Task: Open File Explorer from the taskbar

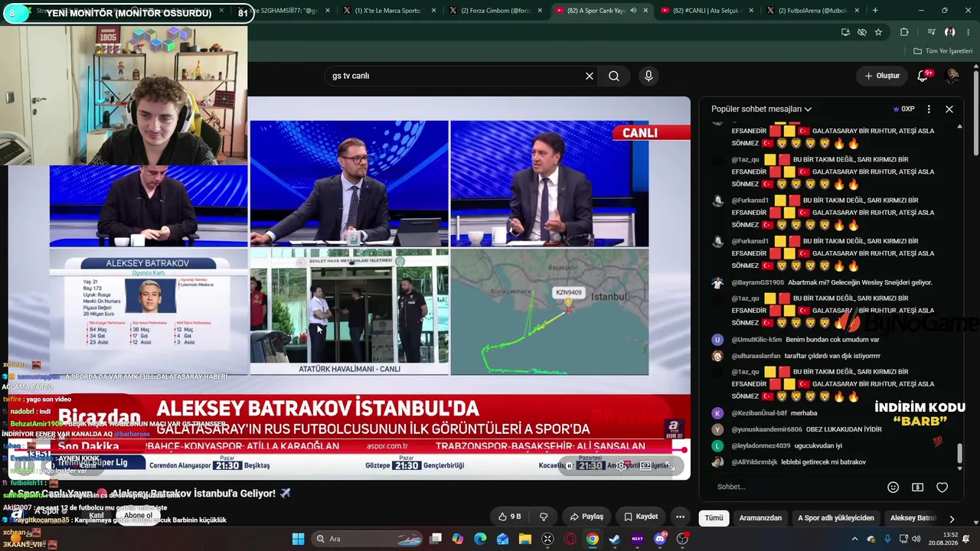Action: coord(525,539)
